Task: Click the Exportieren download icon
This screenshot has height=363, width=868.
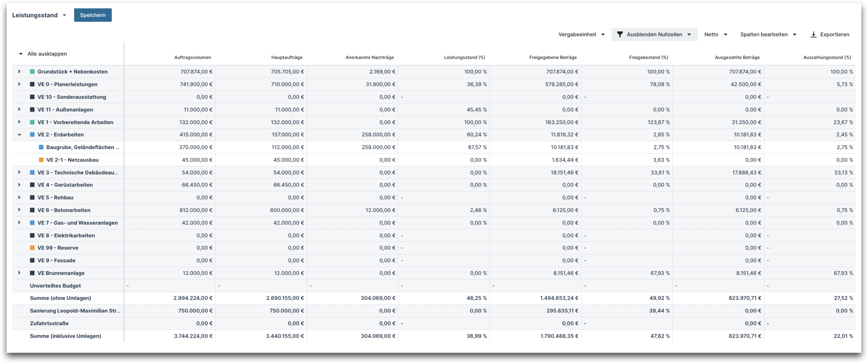Action: pyautogui.click(x=813, y=34)
